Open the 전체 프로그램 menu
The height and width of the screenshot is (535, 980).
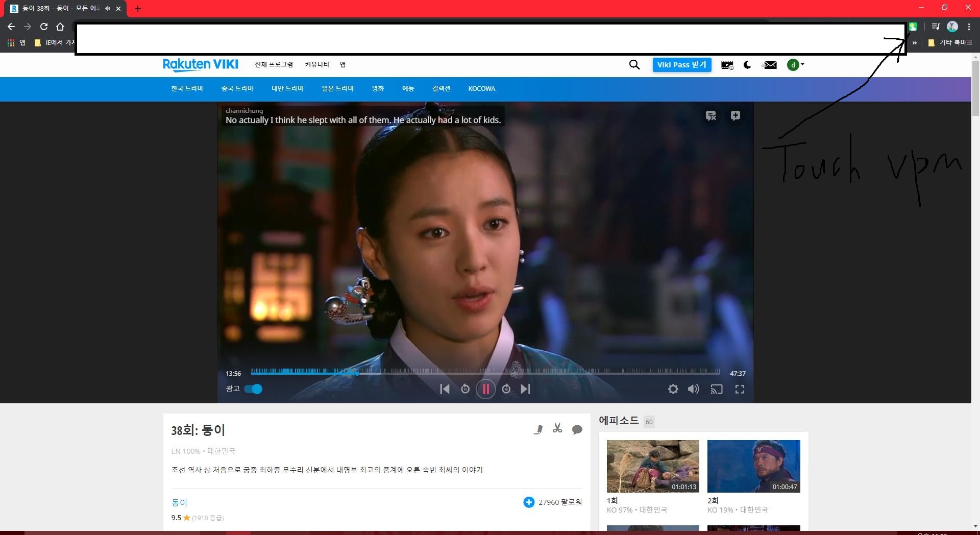tap(274, 64)
